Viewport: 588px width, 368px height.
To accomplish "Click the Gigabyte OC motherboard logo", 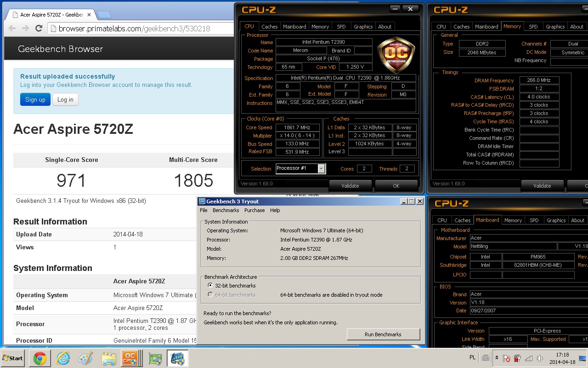I will coord(396,55).
